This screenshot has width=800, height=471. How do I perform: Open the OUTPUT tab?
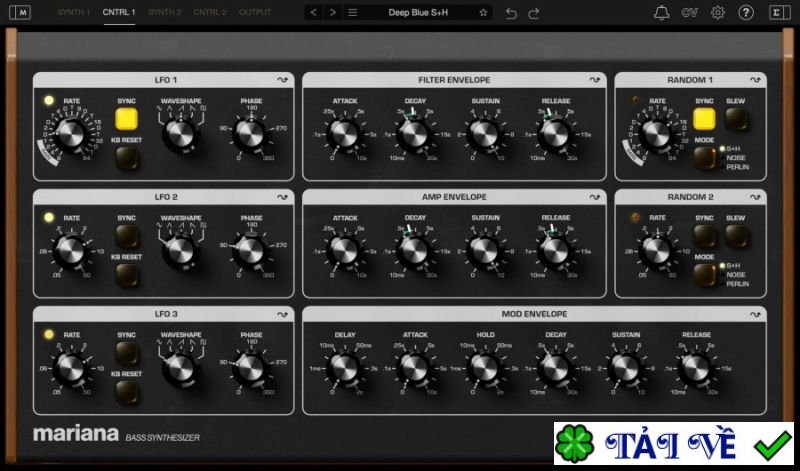(255, 13)
